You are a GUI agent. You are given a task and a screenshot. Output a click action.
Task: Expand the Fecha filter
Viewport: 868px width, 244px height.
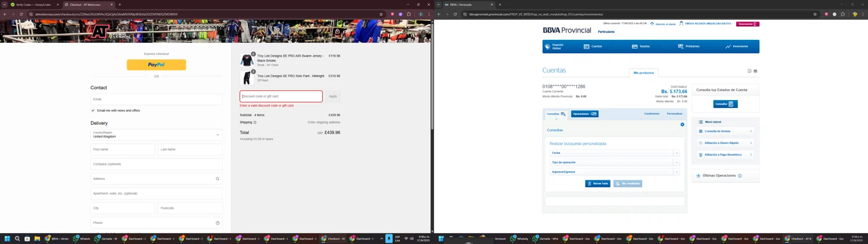615,153
